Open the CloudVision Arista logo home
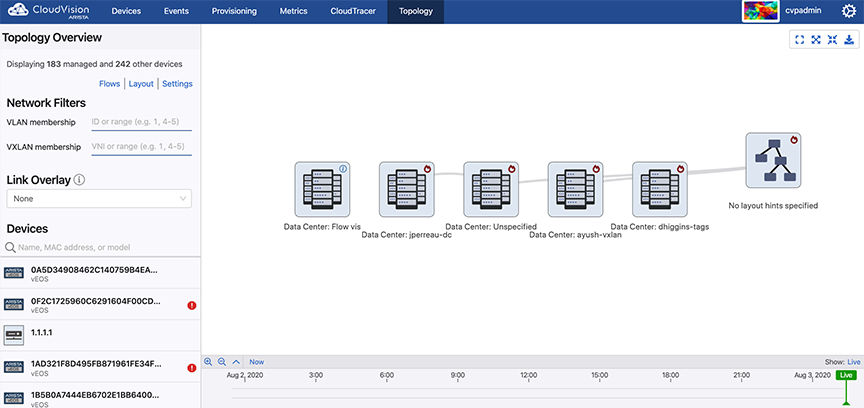 coord(49,11)
